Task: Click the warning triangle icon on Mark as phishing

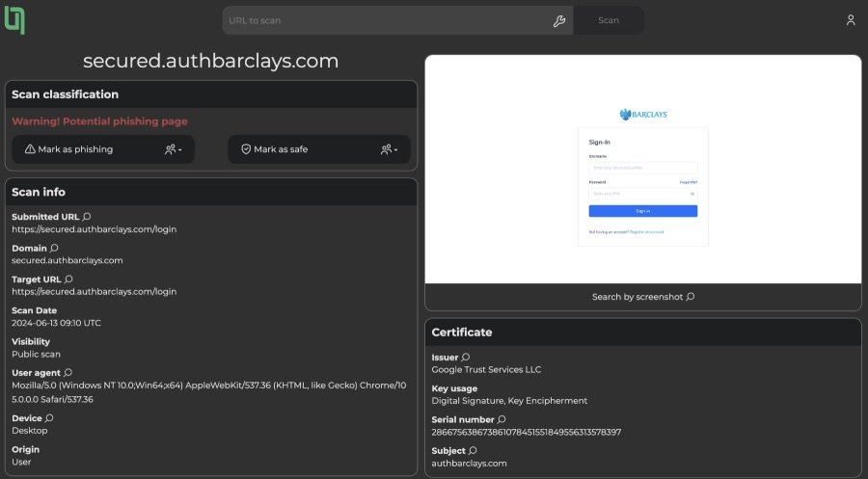Action: [30, 149]
